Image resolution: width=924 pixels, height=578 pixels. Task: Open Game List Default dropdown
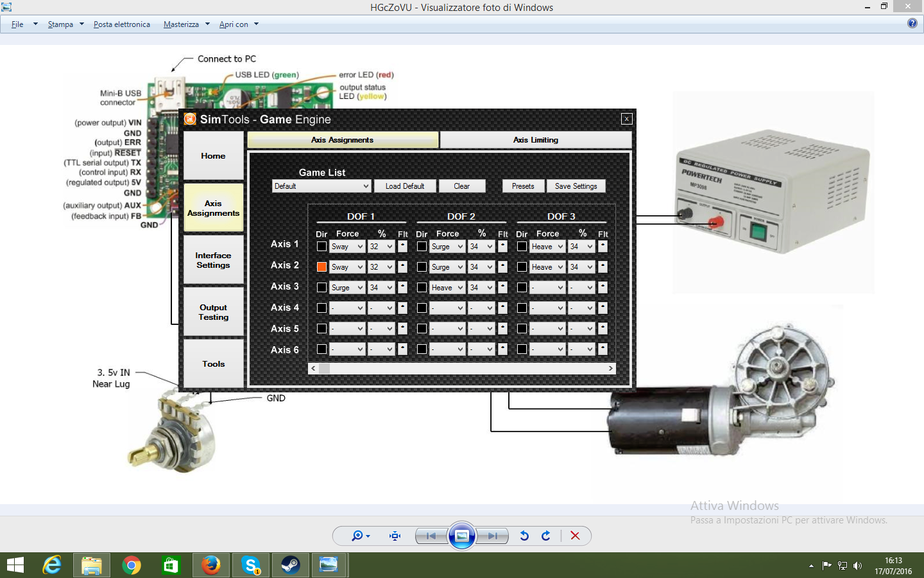[x=321, y=186]
